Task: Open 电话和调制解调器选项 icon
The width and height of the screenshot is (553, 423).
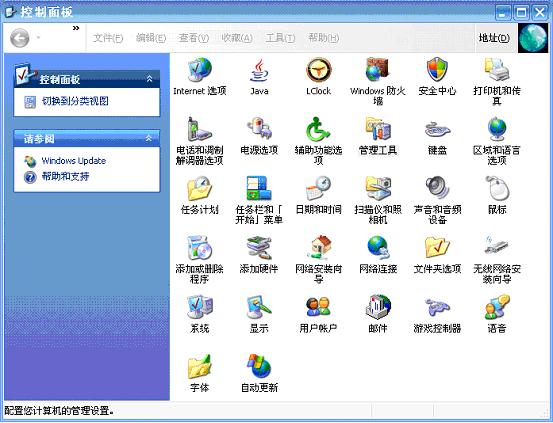Action: 200,129
